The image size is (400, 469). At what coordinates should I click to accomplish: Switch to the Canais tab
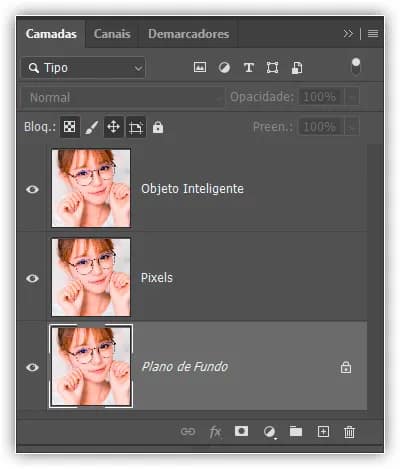point(112,34)
